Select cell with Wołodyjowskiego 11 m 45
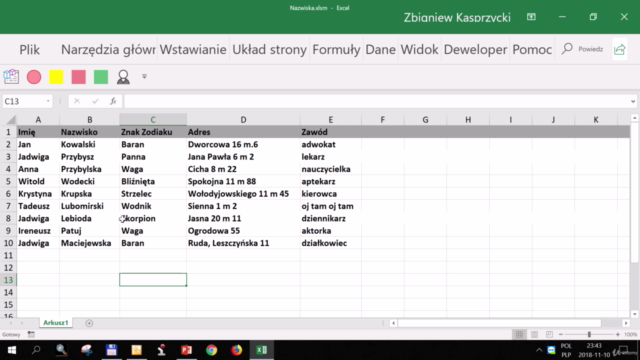This screenshot has height=360, width=640. click(x=243, y=194)
